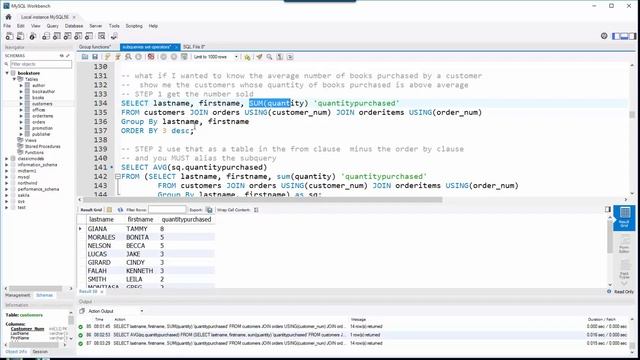The height and width of the screenshot is (360, 640).
Task: Open the Form Editor side button
Action: 624,245
